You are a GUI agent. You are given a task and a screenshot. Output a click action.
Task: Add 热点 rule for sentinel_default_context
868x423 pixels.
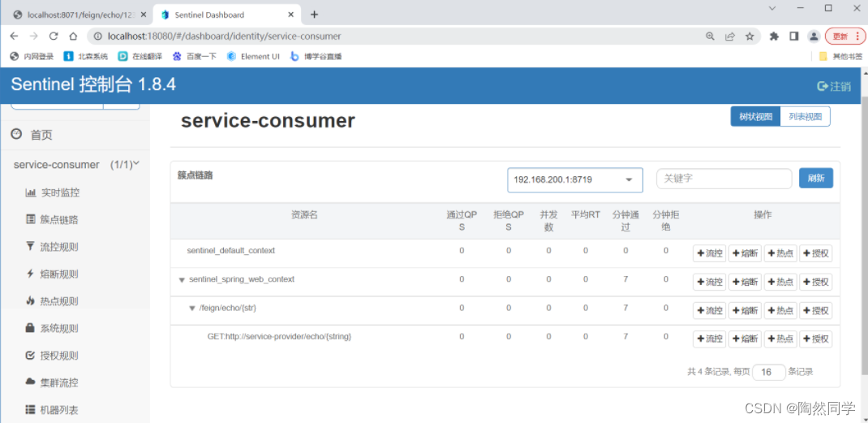click(x=780, y=253)
